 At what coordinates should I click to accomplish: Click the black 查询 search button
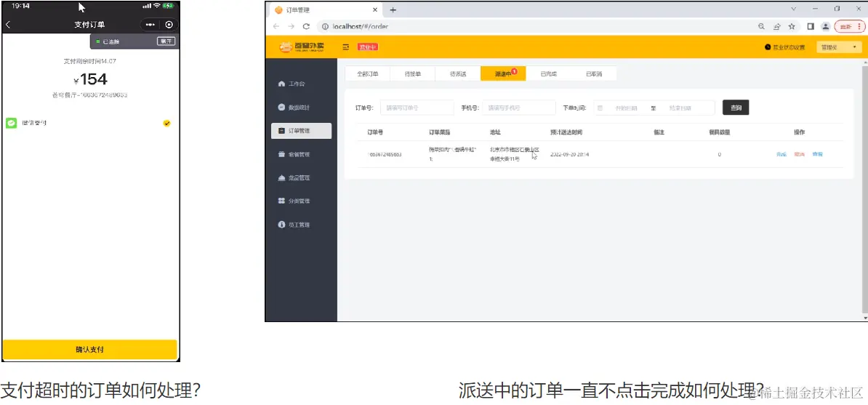point(736,108)
